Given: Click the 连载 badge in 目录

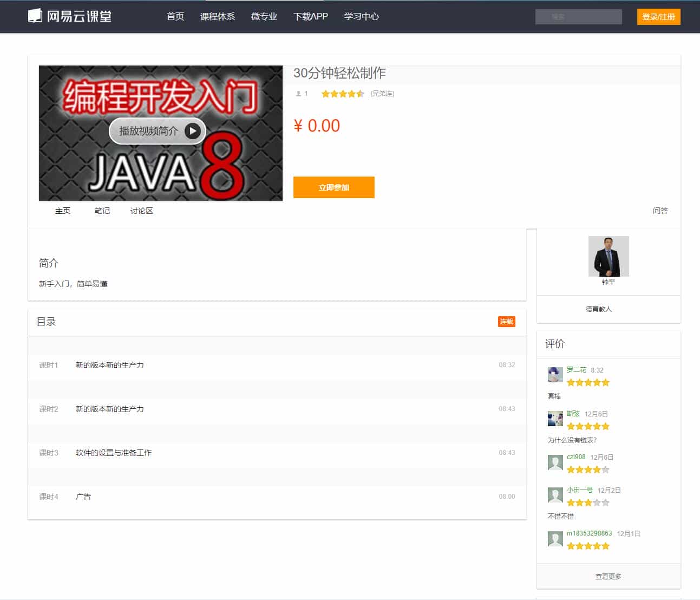Looking at the screenshot, I should click(x=507, y=322).
